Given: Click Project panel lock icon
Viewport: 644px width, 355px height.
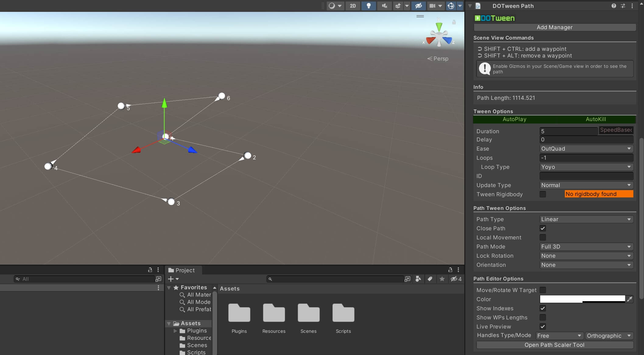Looking at the screenshot, I should tap(450, 270).
